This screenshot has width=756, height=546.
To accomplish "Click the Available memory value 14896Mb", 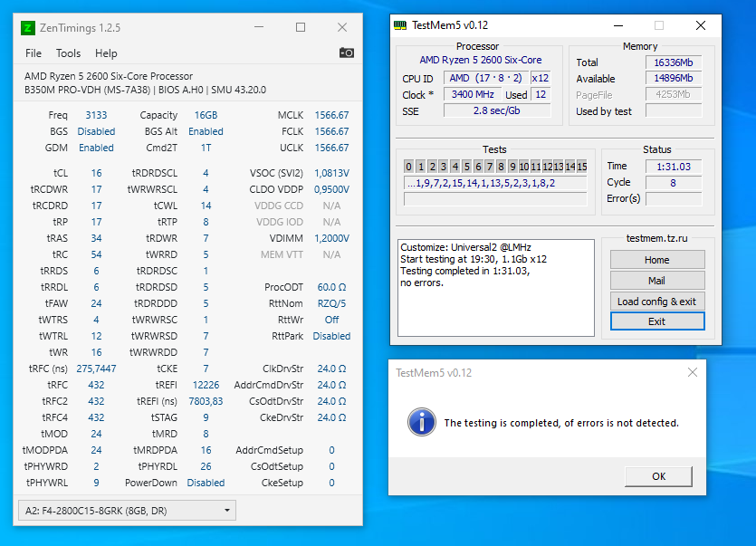I will (x=674, y=78).
